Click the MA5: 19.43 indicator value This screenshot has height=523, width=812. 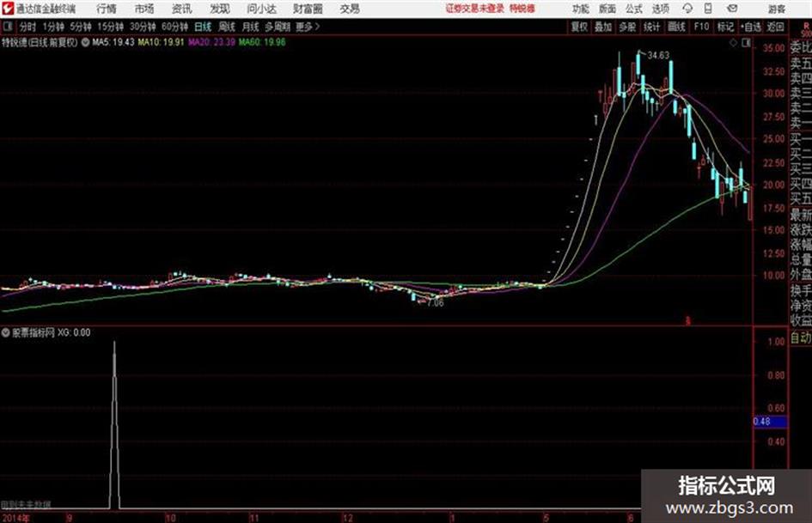click(113, 42)
